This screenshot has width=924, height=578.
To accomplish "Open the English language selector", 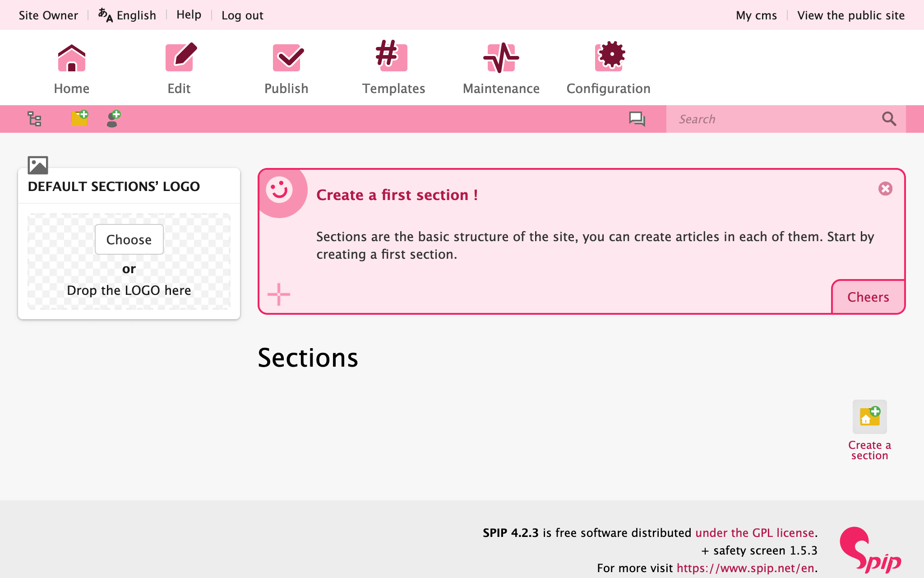I will 128,15.
